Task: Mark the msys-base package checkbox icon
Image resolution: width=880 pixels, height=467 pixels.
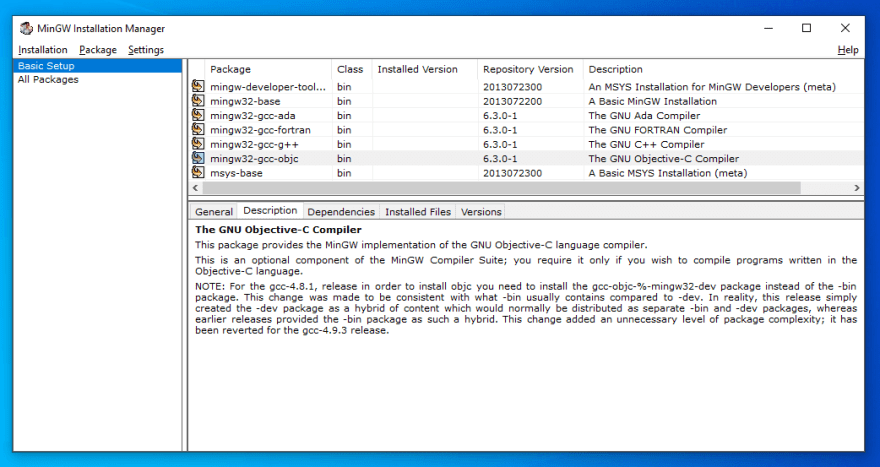Action: pos(198,172)
